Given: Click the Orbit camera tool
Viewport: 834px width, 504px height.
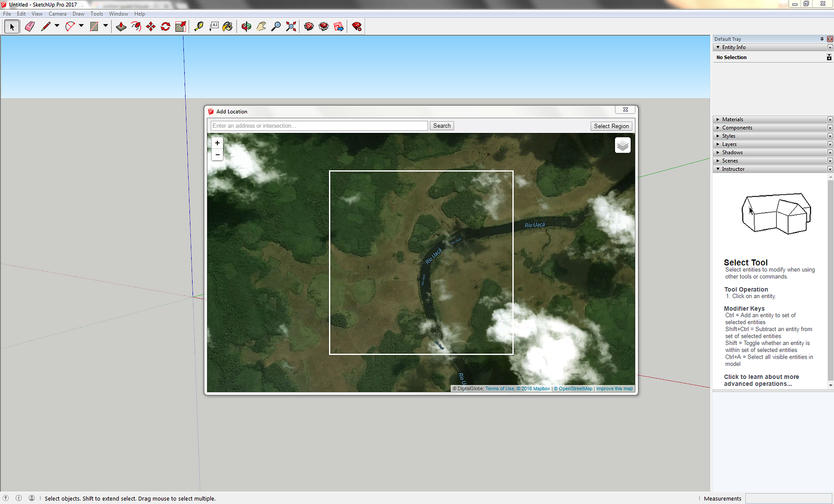Looking at the screenshot, I should click(246, 27).
